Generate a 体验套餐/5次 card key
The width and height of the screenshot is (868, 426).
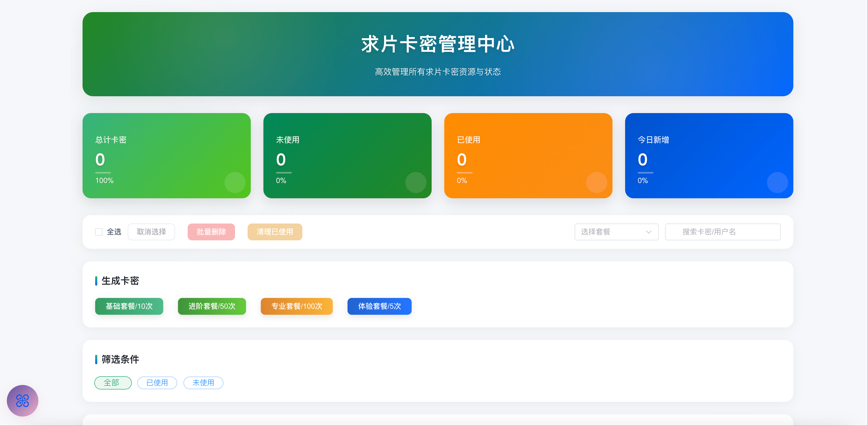[379, 306]
